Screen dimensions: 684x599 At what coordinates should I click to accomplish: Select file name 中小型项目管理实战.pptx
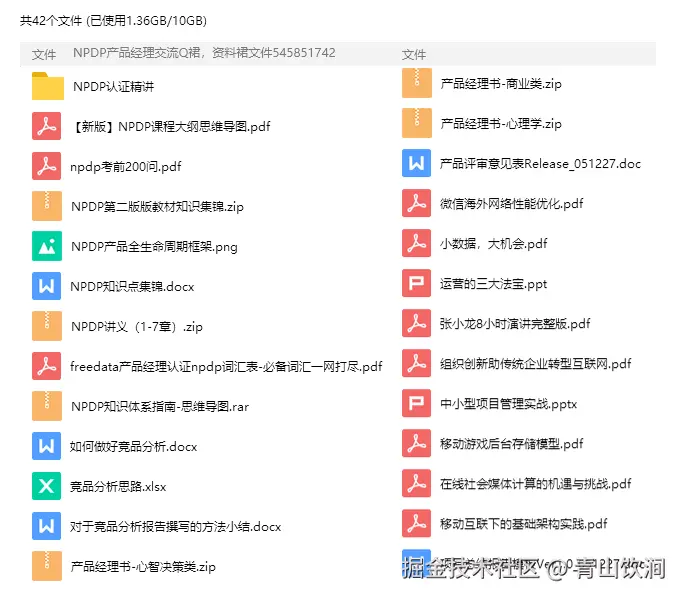509,404
